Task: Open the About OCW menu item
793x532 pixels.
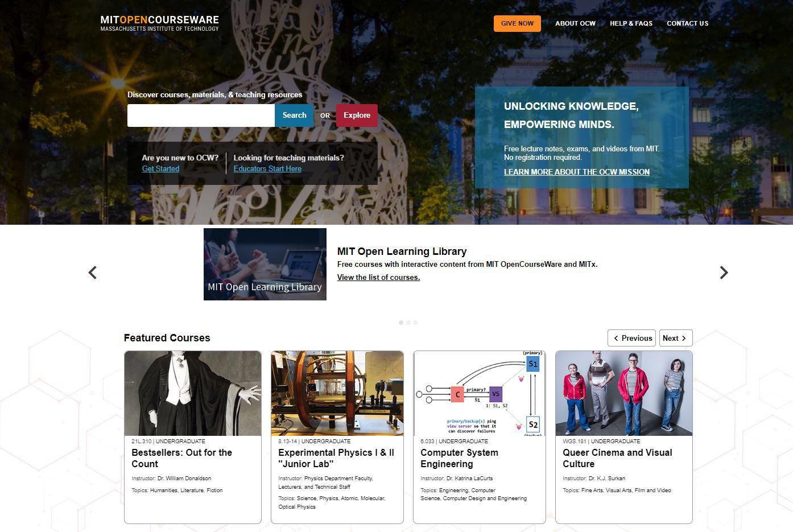Action: pos(575,23)
